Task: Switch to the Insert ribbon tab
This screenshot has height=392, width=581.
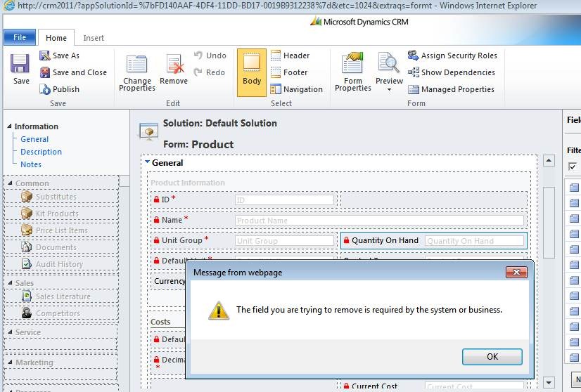Action: point(94,38)
